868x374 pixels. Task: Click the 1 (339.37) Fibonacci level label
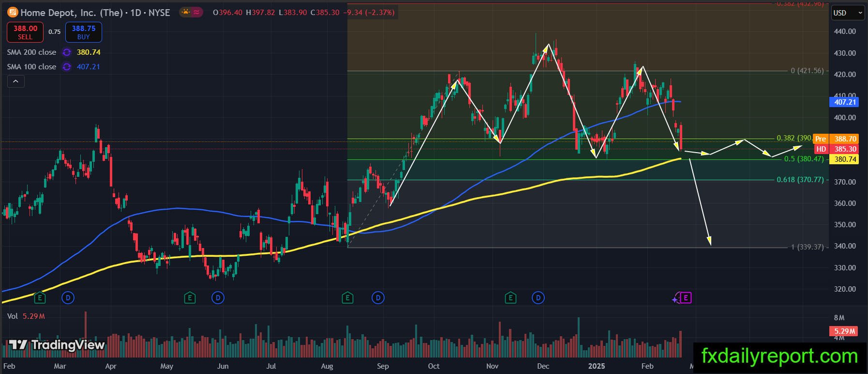(x=807, y=247)
